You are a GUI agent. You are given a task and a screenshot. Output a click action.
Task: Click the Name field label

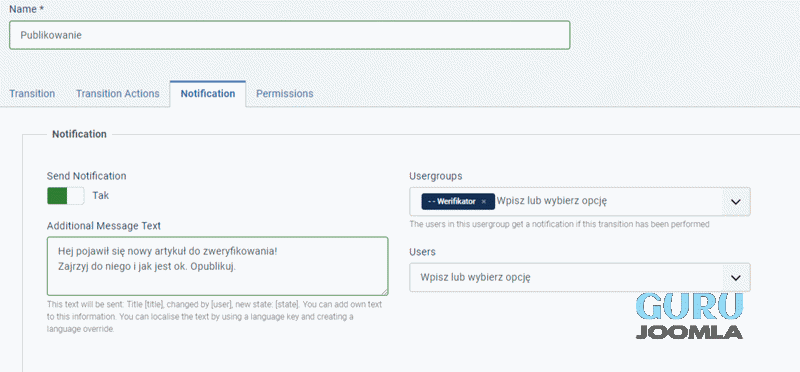click(x=26, y=9)
